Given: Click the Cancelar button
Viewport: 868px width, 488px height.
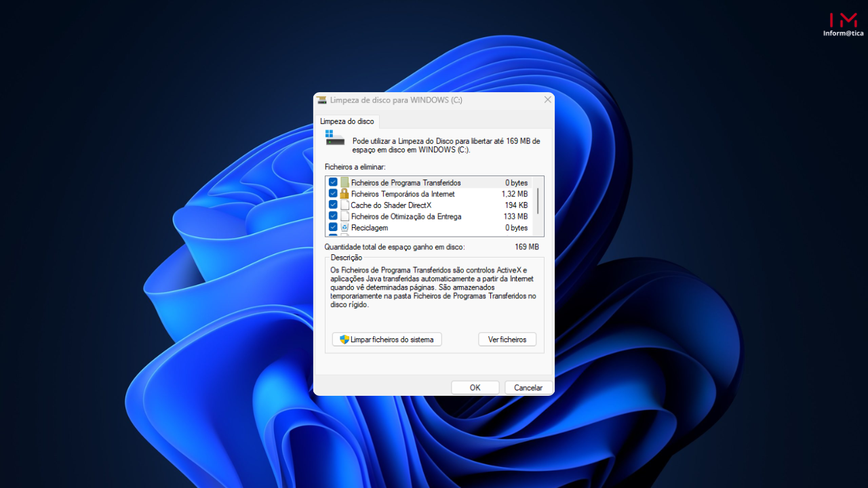Looking at the screenshot, I should [x=528, y=388].
